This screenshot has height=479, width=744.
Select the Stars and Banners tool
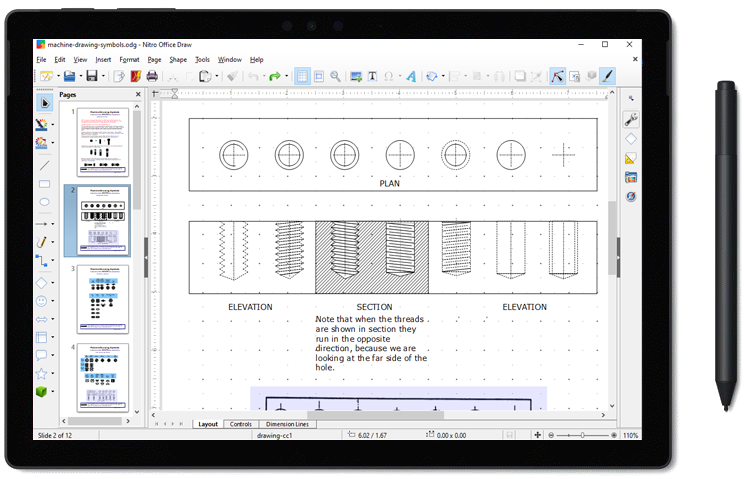42,374
